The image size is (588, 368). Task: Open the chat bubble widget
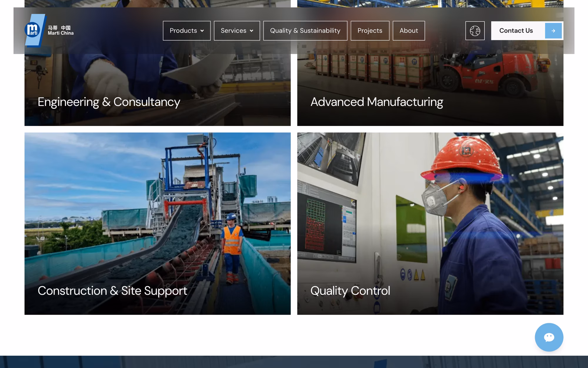(x=549, y=337)
